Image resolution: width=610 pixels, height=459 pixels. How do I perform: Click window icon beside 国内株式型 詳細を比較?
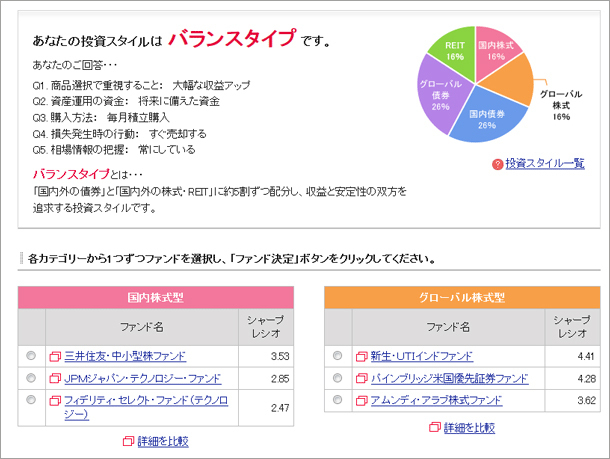coord(128,441)
